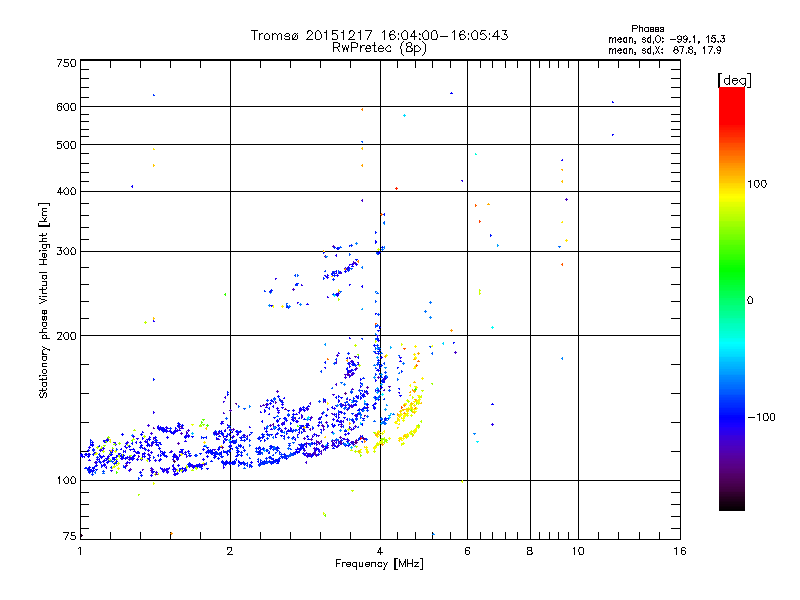This screenshot has height=600, width=800.
Task: Click the plot title 'Tromsø 20151217 16:04:00-16:05:43'
Action: point(379,35)
